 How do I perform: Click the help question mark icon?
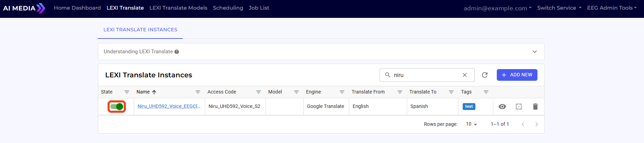(x=177, y=52)
